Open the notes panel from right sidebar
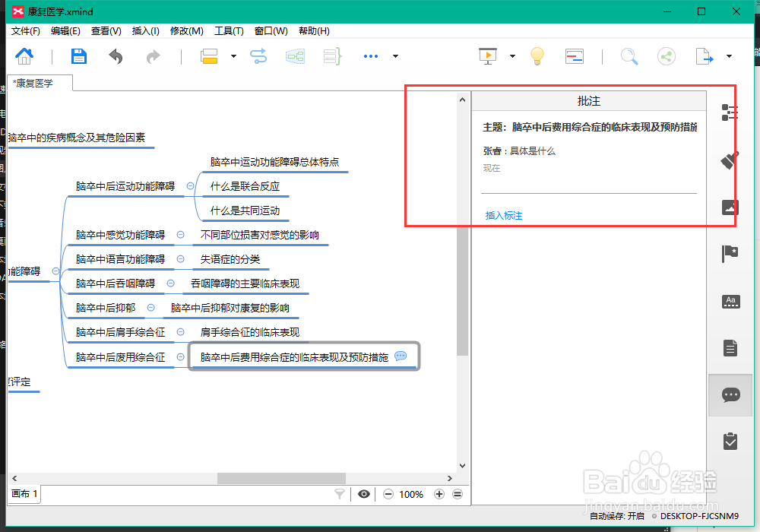The height and width of the screenshot is (532, 760). coord(730,348)
